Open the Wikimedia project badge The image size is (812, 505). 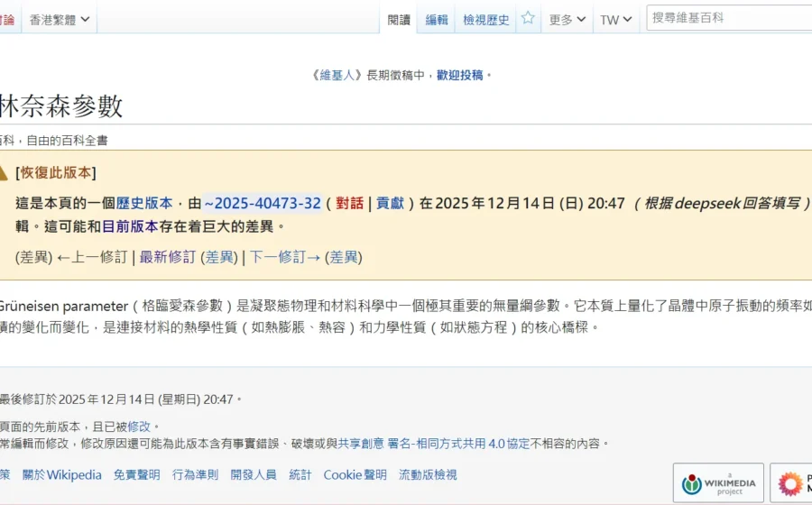coord(718,482)
